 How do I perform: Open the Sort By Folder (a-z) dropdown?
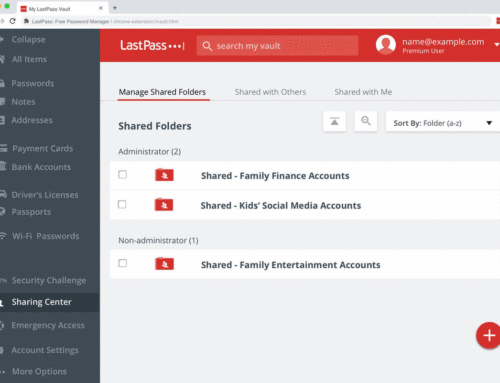pos(443,123)
